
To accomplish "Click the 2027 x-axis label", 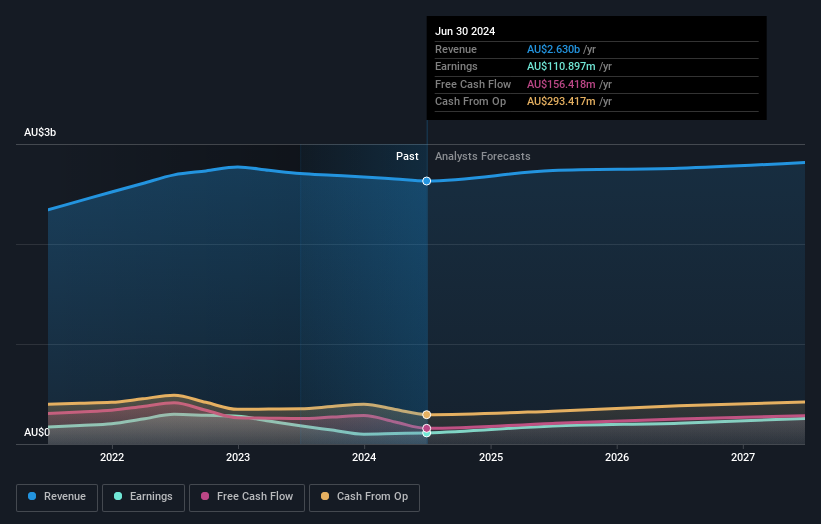I will click(743, 458).
